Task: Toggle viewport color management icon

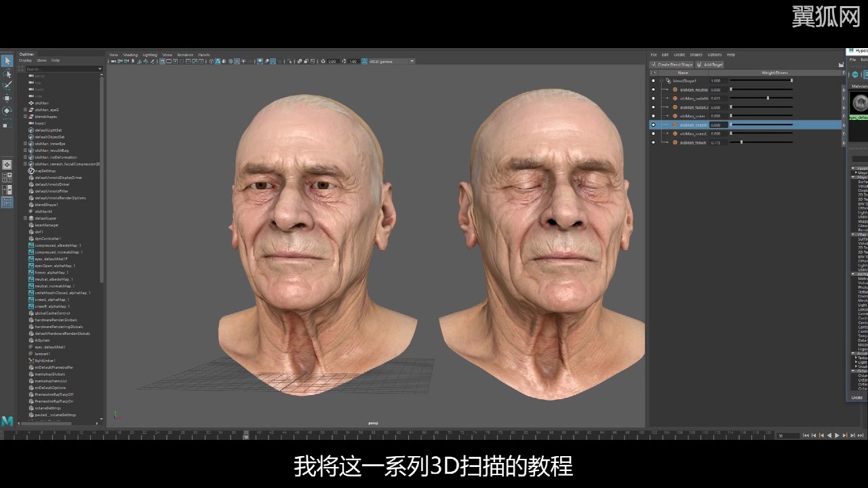Action: (x=364, y=61)
